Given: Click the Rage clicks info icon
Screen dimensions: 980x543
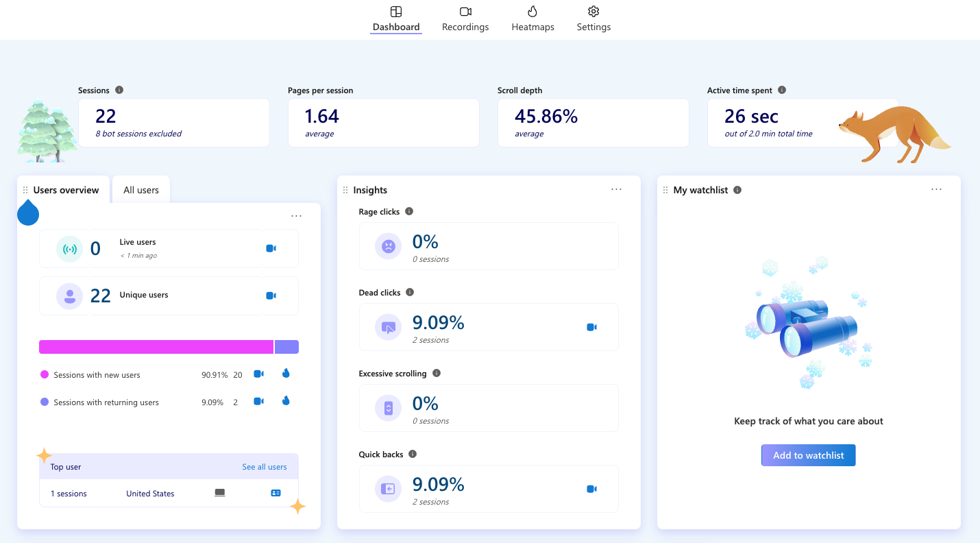Looking at the screenshot, I should click(409, 211).
